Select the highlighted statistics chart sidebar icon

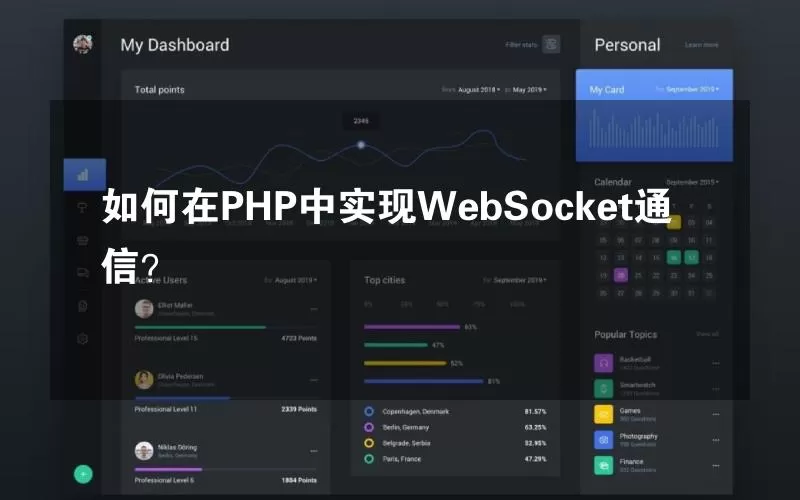point(85,174)
